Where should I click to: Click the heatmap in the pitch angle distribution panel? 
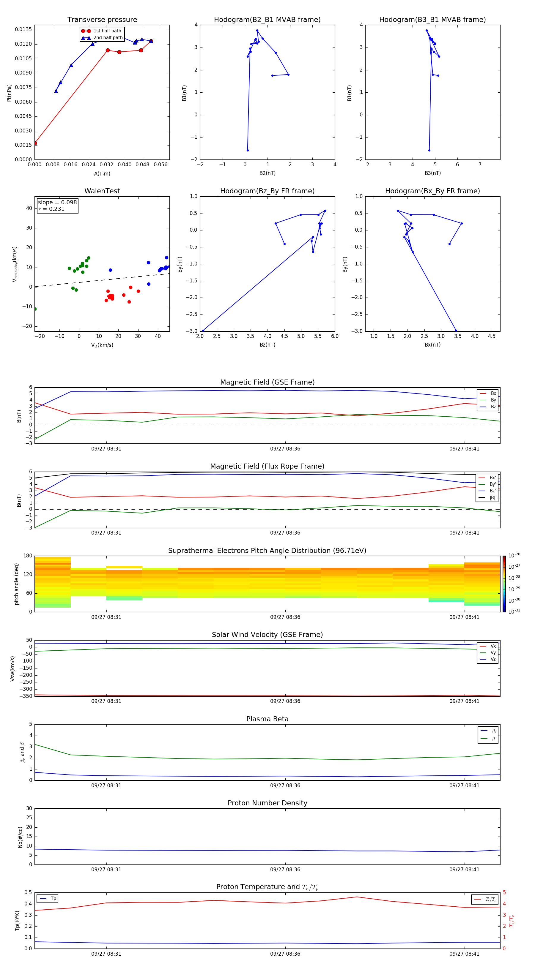[267, 584]
